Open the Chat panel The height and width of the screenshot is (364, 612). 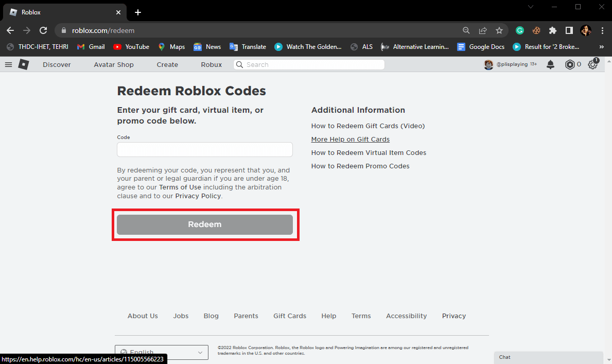[x=548, y=357]
